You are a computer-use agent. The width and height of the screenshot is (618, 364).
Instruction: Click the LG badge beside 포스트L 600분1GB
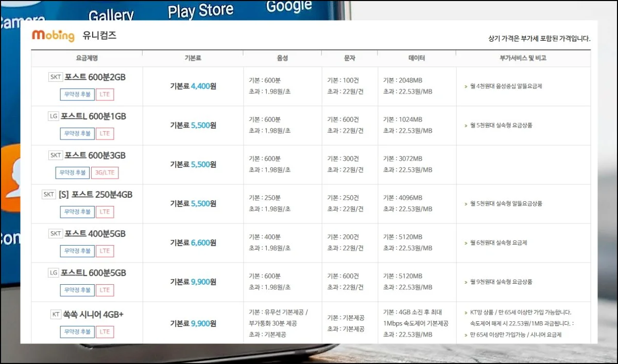coord(54,116)
